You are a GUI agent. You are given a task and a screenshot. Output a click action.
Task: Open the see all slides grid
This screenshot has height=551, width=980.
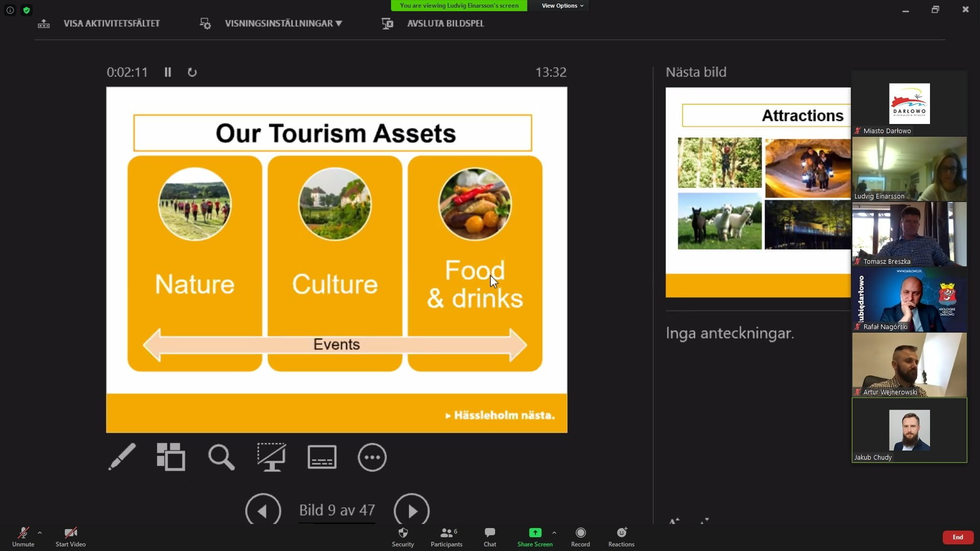[171, 457]
